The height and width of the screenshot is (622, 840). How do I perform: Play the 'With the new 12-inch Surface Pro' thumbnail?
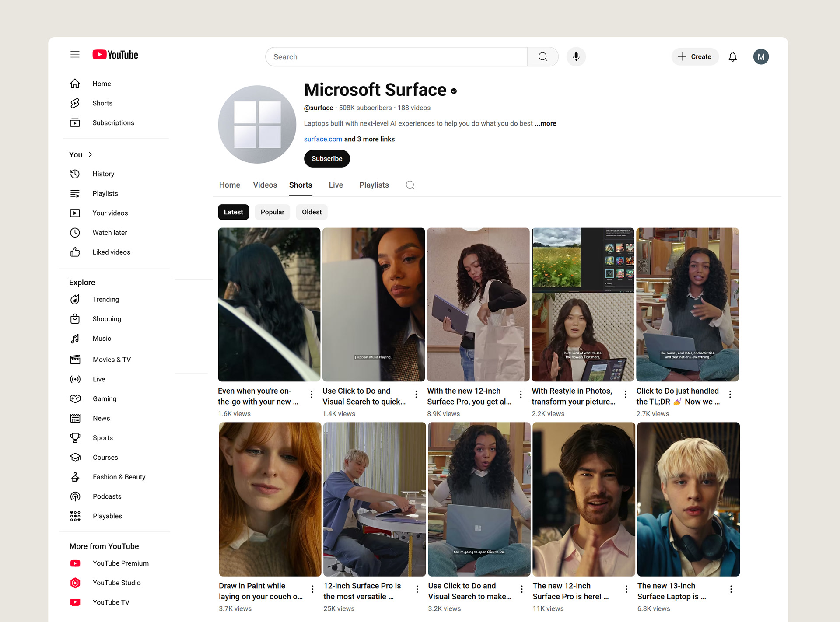pos(478,304)
